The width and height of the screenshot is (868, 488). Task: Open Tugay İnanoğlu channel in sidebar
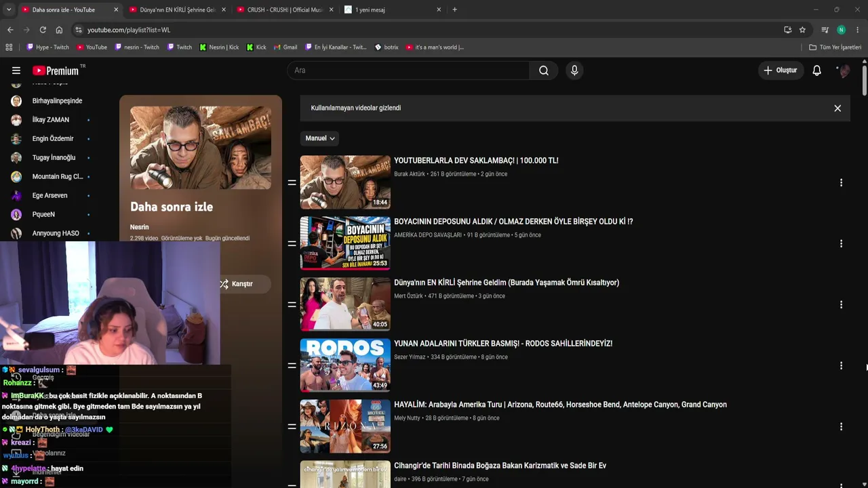[x=53, y=158]
